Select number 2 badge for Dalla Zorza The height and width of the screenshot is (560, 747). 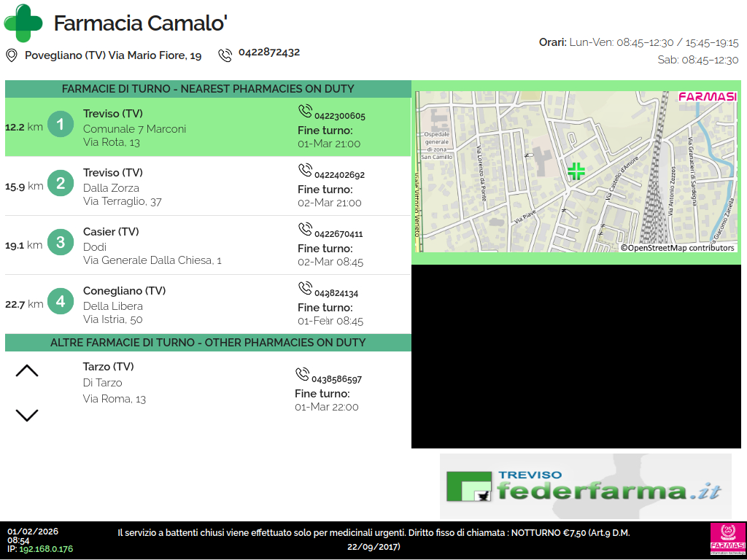point(61,184)
